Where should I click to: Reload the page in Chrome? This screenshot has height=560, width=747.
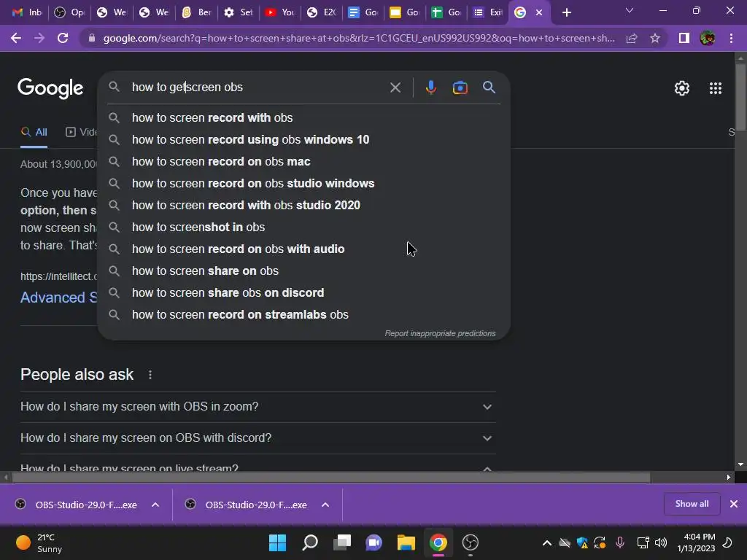63,38
